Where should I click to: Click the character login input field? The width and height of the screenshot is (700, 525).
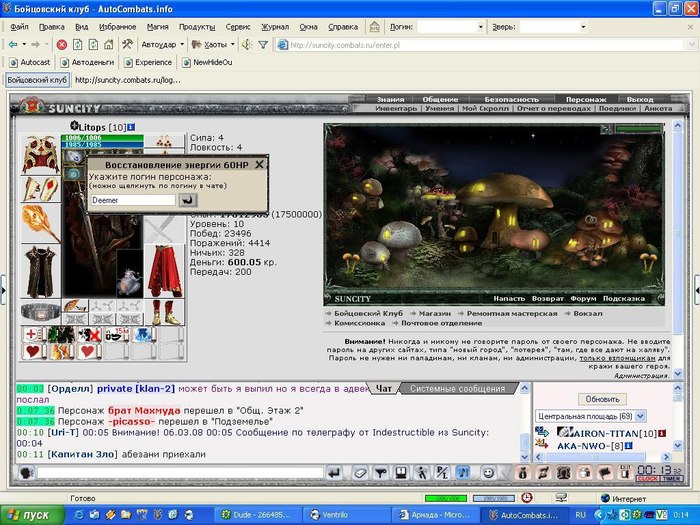[132, 200]
